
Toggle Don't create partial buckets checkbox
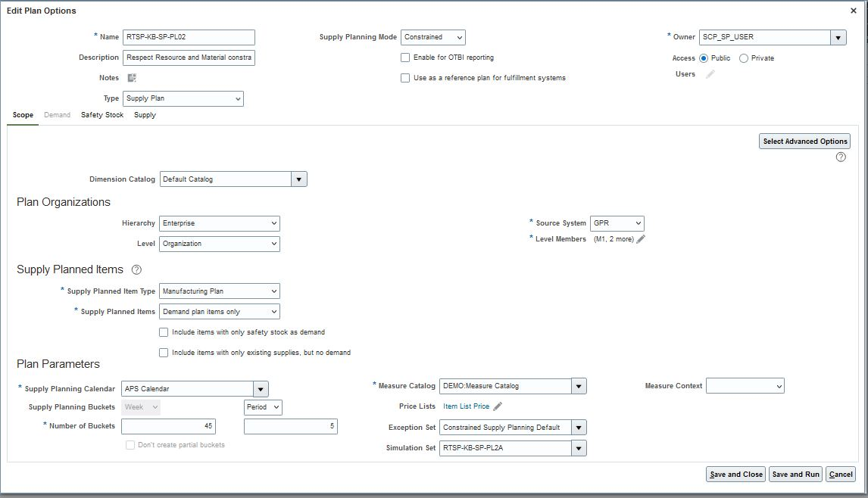pyautogui.click(x=130, y=445)
